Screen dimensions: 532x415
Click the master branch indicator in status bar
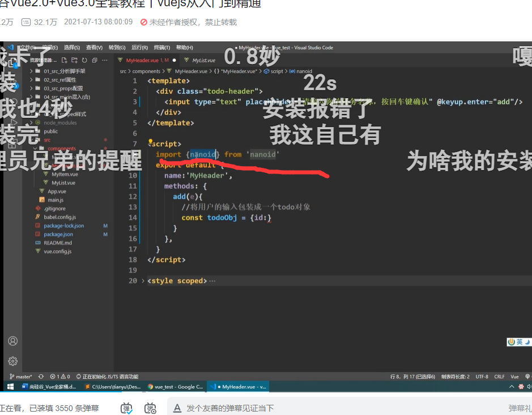[x=21, y=376]
